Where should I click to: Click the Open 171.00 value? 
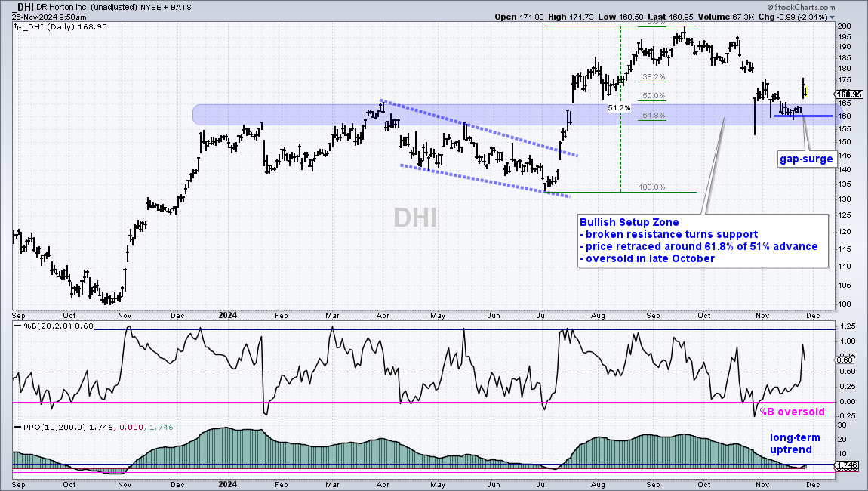point(519,17)
